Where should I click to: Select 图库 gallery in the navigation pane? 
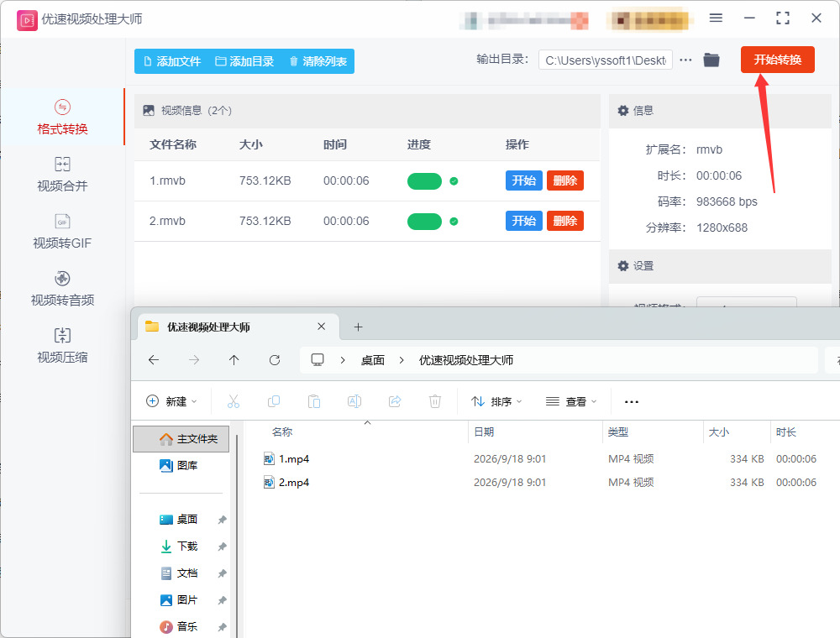click(x=179, y=466)
